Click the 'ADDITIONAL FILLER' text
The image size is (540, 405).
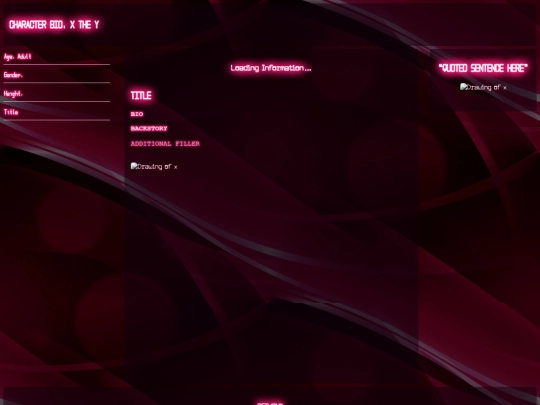pyautogui.click(x=165, y=144)
